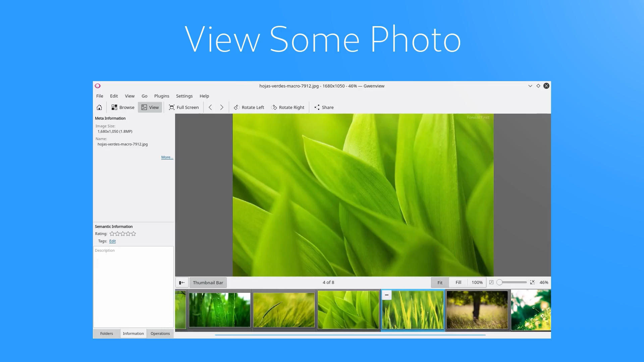Click the minus deselect button on thumbnail

tap(387, 295)
